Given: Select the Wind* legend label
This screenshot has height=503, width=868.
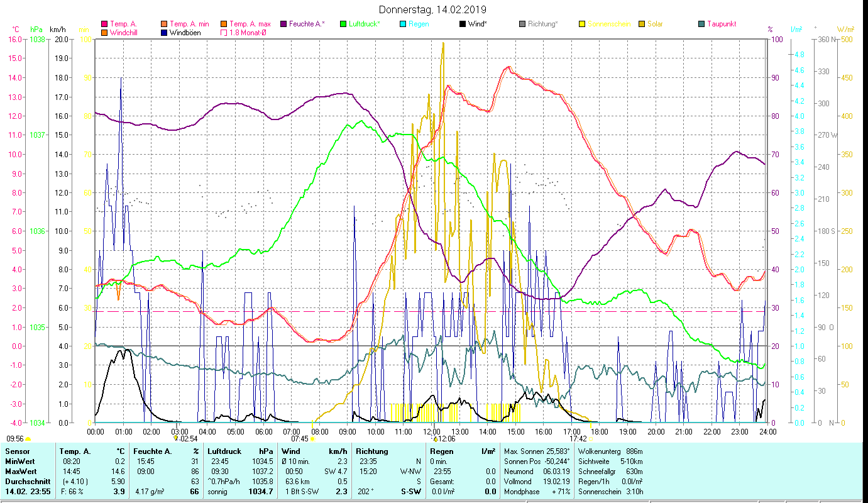Looking at the screenshot, I should [478, 24].
